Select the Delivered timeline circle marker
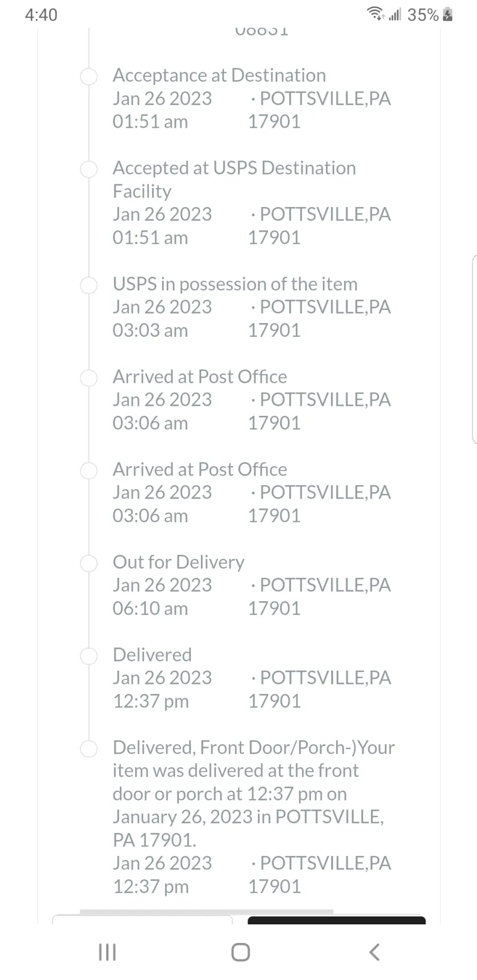Image resolution: width=477 pixels, height=980 pixels. click(89, 656)
